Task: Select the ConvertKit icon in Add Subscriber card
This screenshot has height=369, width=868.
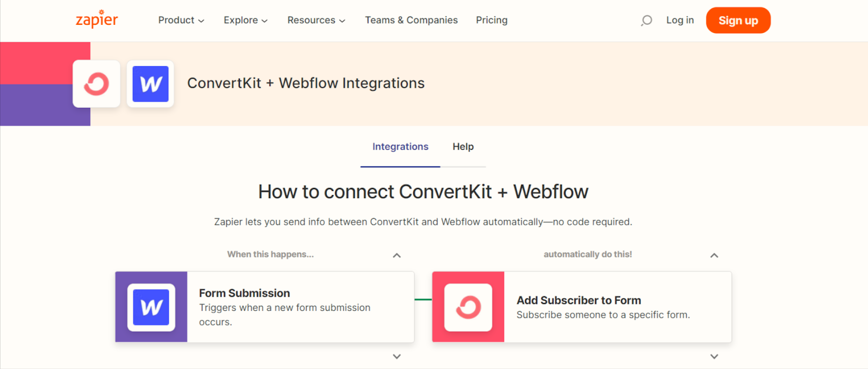Action: (468, 307)
